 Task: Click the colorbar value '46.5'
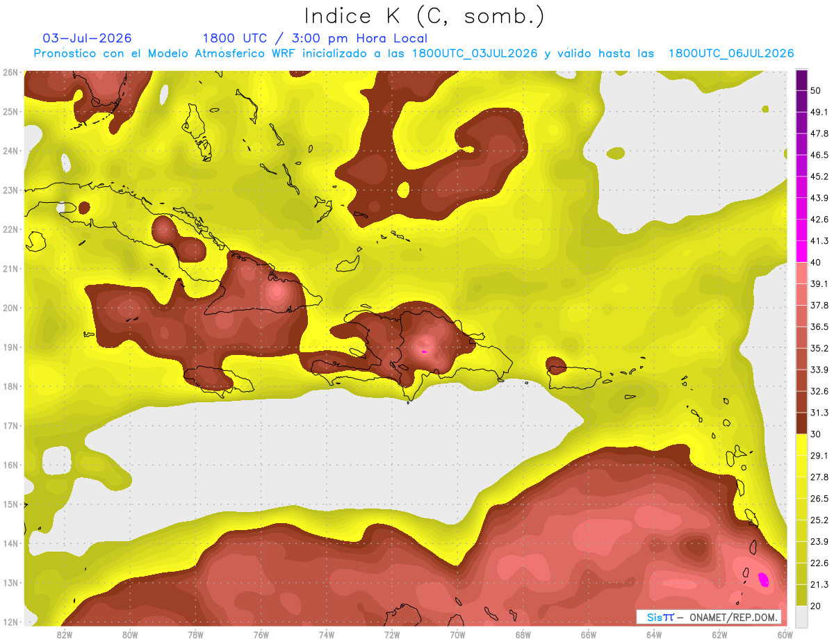pyautogui.click(x=819, y=155)
